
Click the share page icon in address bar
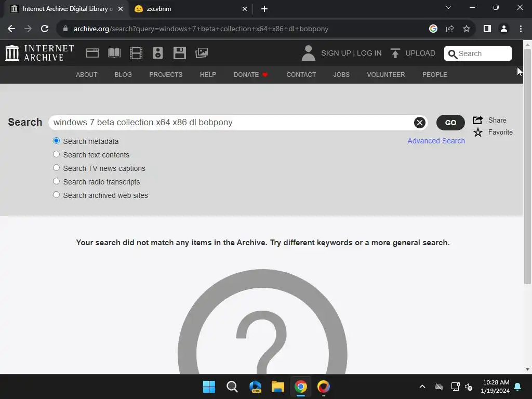[450, 29]
